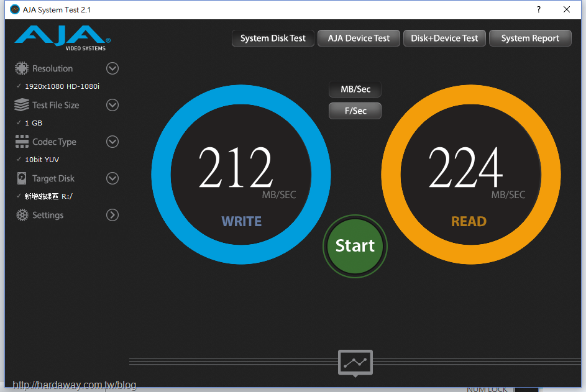
Task: Show results in F/Sec
Action: [355, 111]
